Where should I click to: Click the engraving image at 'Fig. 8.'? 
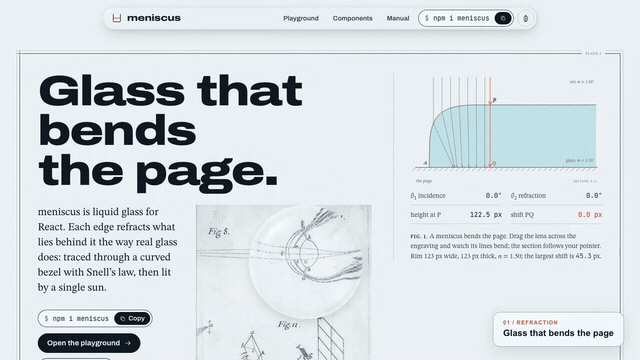(219, 232)
